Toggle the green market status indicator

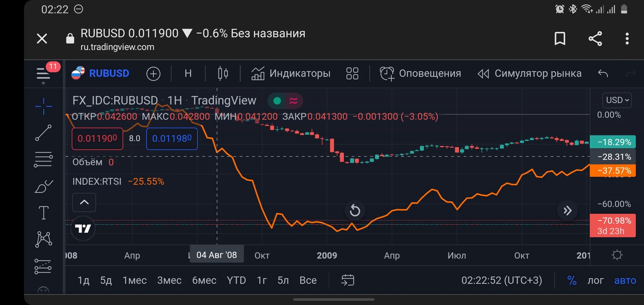[x=277, y=101]
